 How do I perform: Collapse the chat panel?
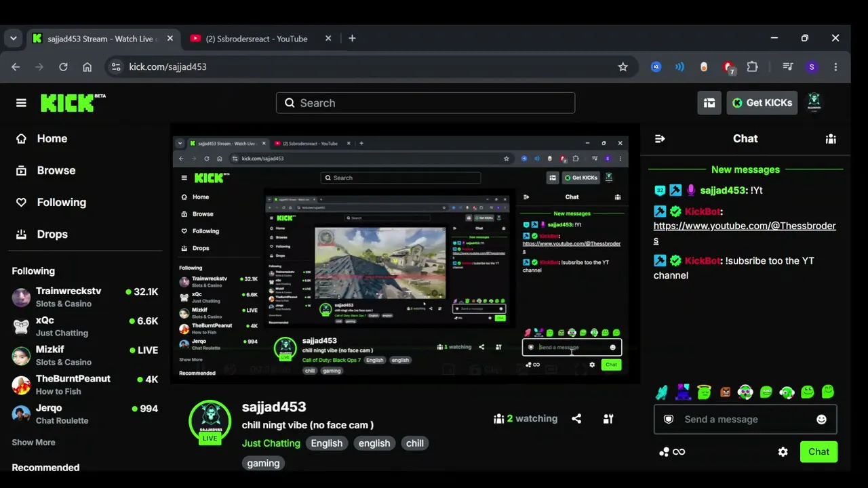tap(660, 138)
